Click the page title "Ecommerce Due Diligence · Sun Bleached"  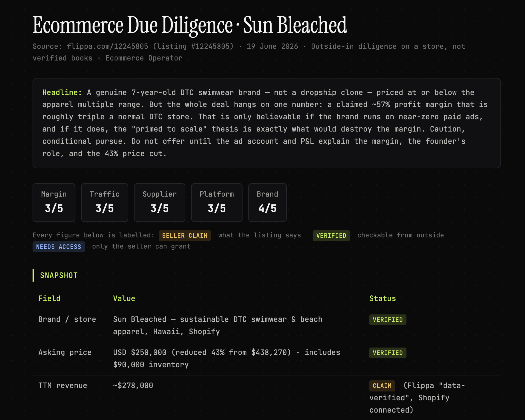click(x=190, y=25)
